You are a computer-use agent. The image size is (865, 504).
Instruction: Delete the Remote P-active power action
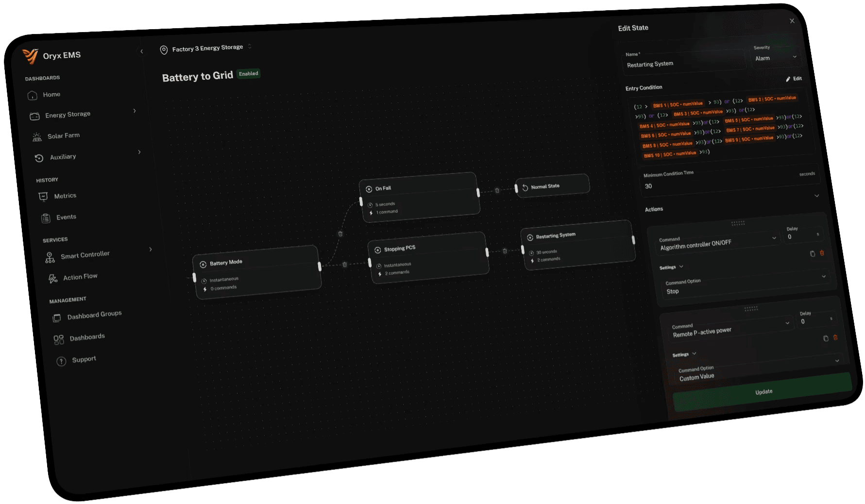pyautogui.click(x=835, y=337)
